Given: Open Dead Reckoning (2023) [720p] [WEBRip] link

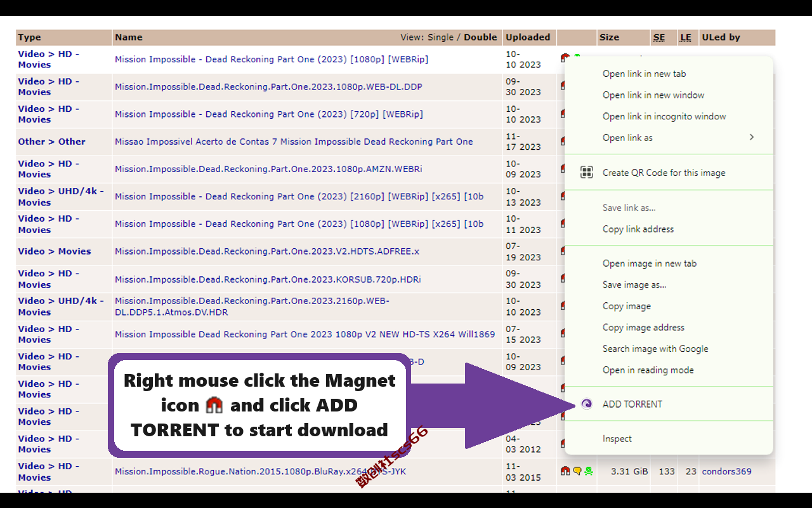Looking at the screenshot, I should [x=269, y=114].
